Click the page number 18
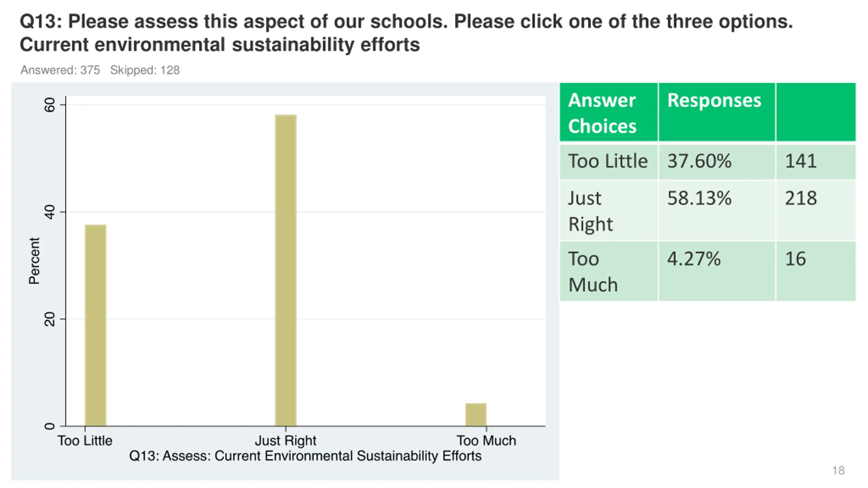 coord(838,470)
